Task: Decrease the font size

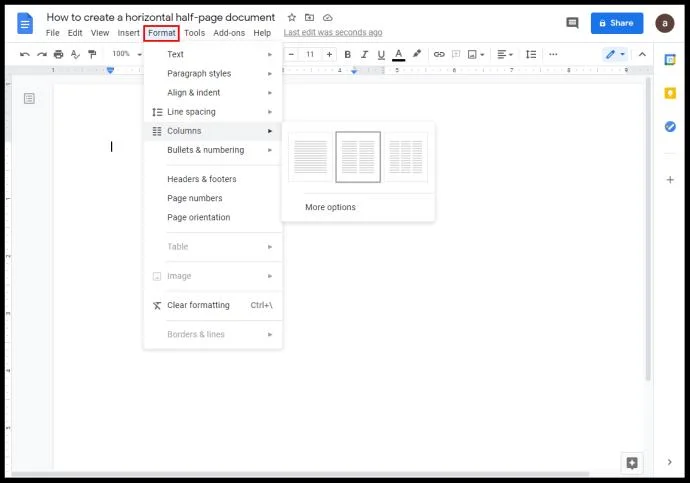Action: pyautogui.click(x=291, y=55)
